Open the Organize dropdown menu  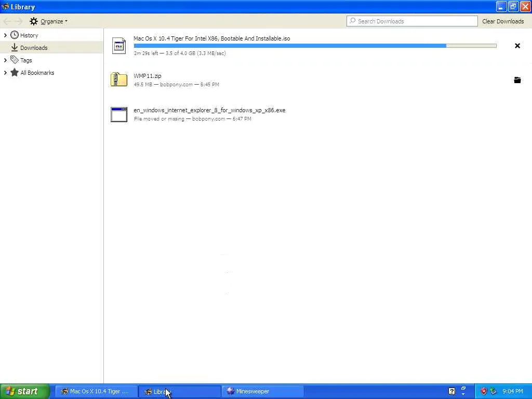coord(54,21)
